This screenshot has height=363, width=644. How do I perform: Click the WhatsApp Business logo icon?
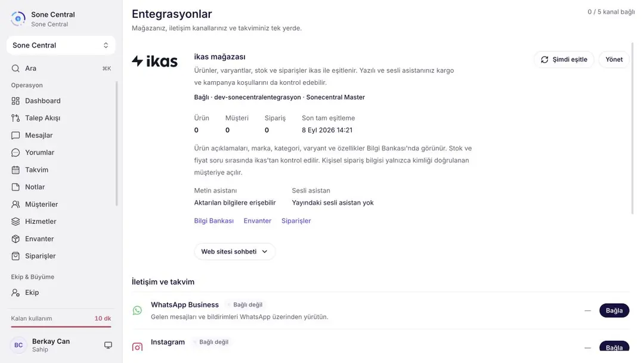point(137,310)
